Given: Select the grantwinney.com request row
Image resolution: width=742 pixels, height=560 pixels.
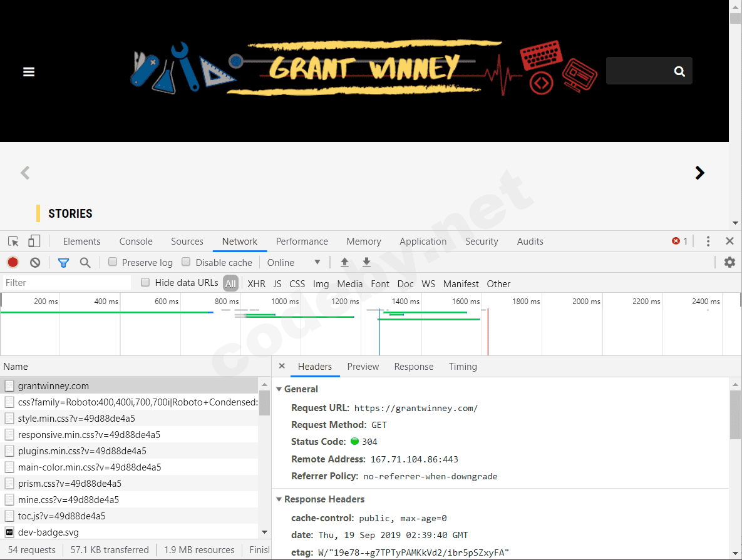Looking at the screenshot, I should [129, 386].
